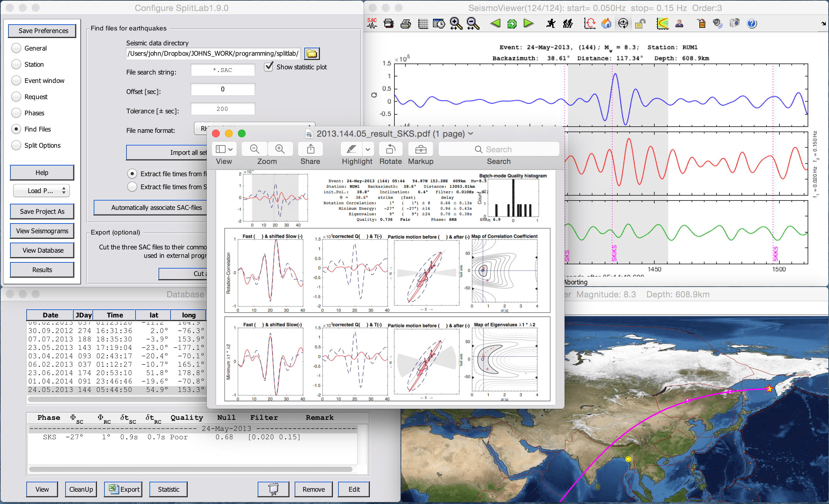Image resolution: width=829 pixels, height=504 pixels.
Task: Click the CleanUp button in Database window
Action: click(x=81, y=489)
